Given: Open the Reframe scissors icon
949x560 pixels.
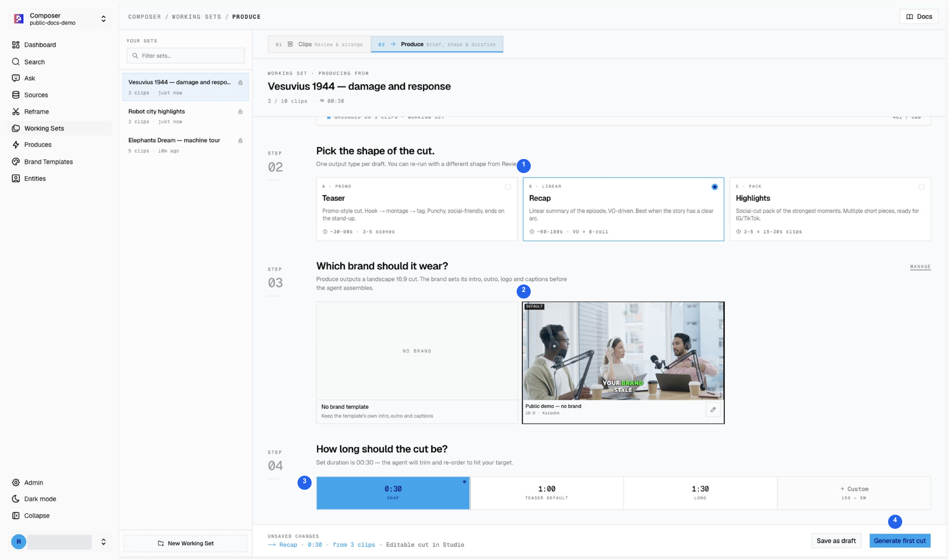Looking at the screenshot, I should (16, 112).
